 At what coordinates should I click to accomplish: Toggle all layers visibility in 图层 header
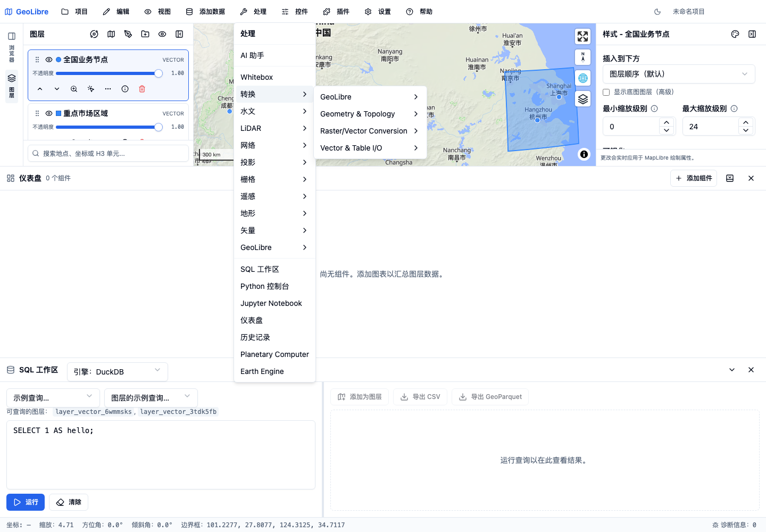pyautogui.click(x=162, y=34)
